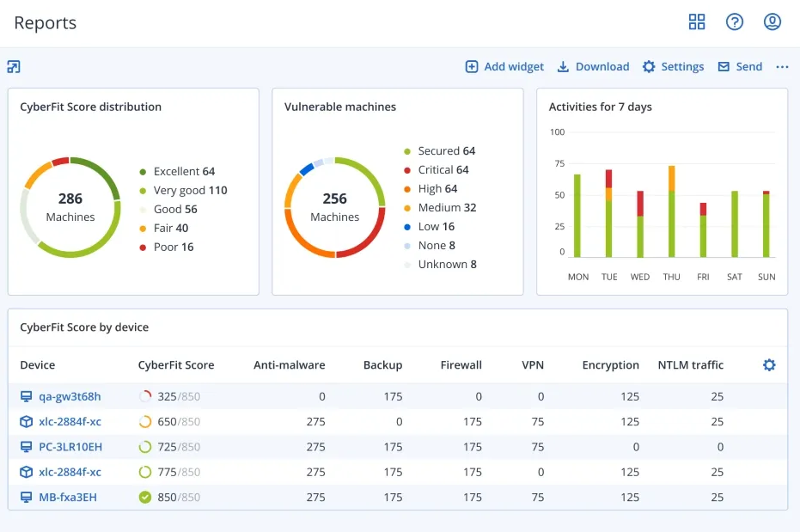Click the 725/850 score gauge icon
The image size is (800, 532).
coord(145,447)
